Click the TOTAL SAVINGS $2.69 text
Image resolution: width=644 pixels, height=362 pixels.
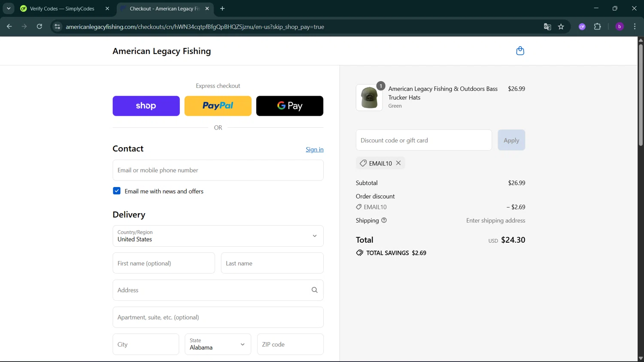(396, 253)
